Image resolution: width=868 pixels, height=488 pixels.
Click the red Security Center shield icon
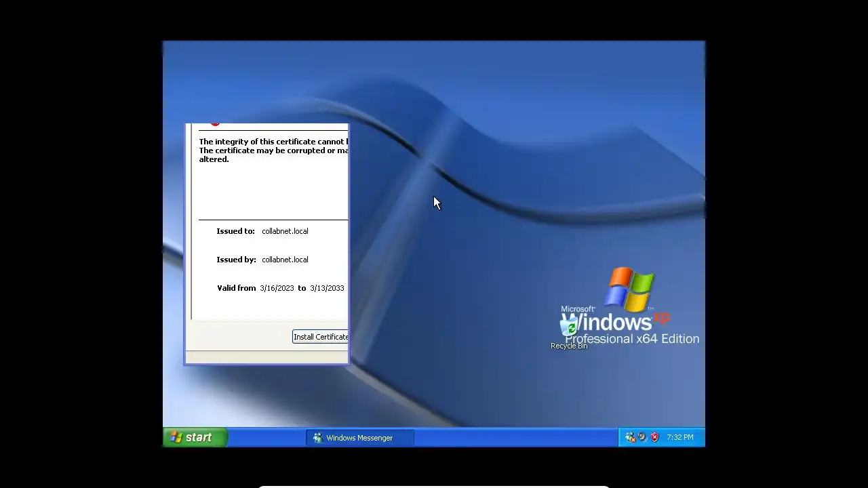point(654,437)
